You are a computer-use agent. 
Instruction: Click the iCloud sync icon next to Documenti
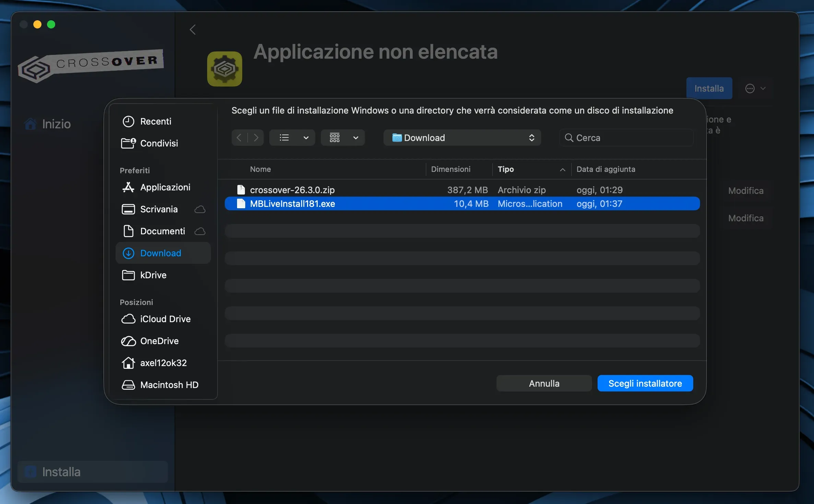200,231
